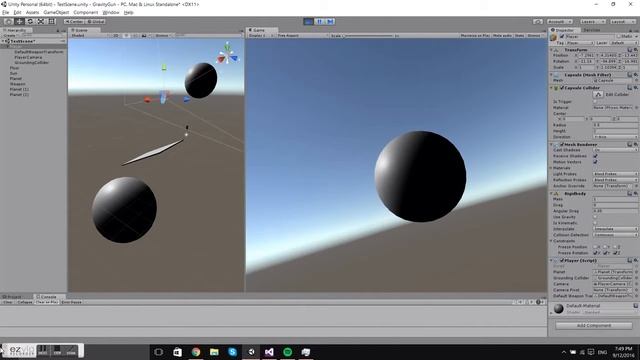Toggle Capsule Collider enabled checkbox
The image size is (640, 360).
[562, 88]
